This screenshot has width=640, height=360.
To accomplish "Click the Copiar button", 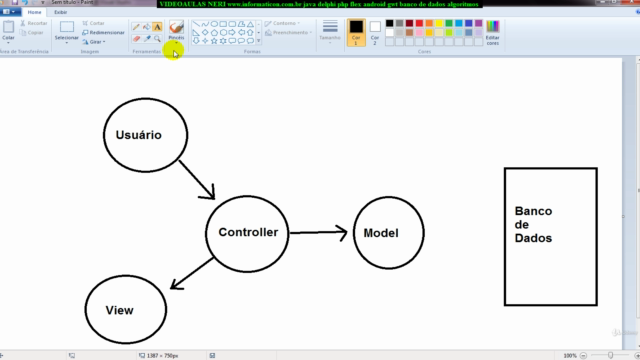I will coord(32,32).
